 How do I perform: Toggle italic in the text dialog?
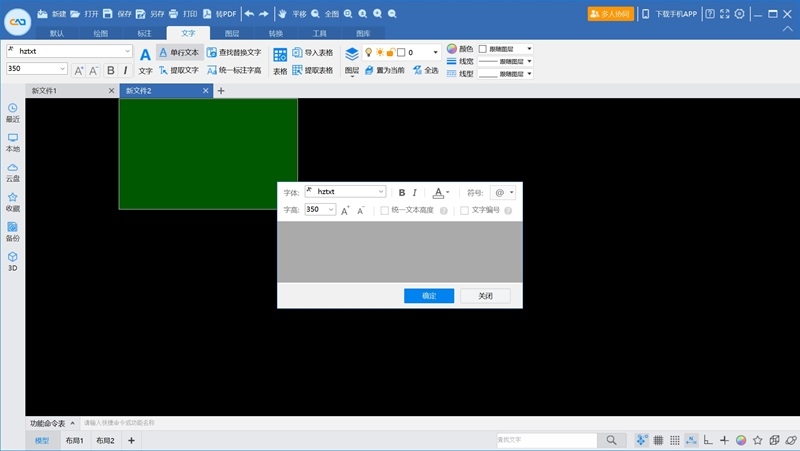(415, 192)
